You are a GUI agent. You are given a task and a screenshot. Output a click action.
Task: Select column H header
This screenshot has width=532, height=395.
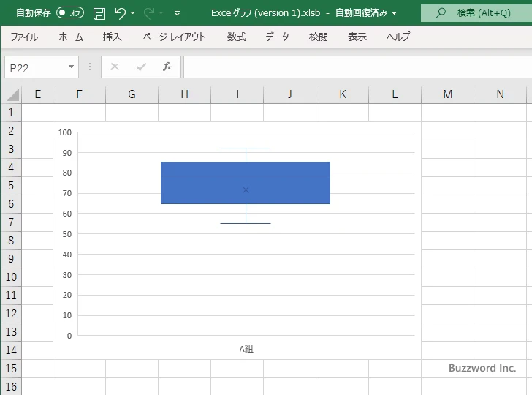pyautogui.click(x=184, y=94)
